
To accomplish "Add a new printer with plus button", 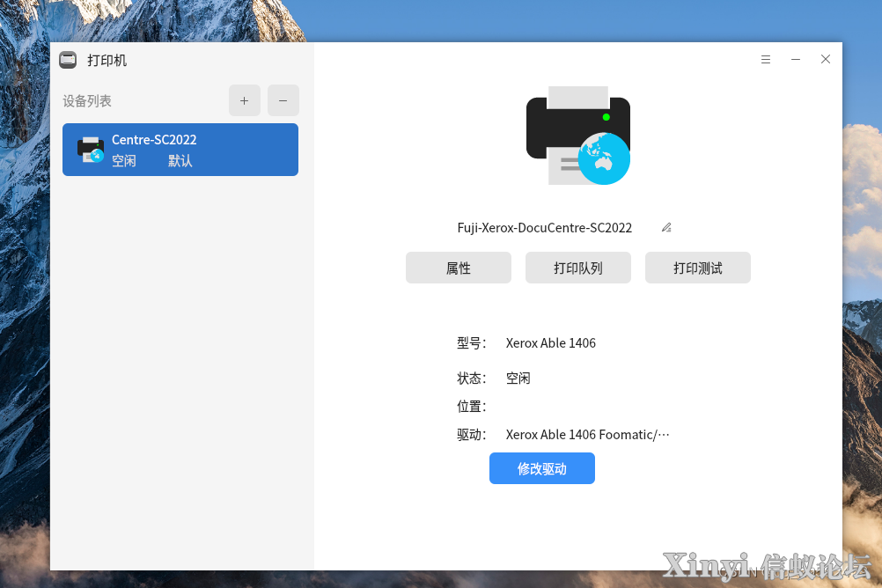I will tap(244, 100).
